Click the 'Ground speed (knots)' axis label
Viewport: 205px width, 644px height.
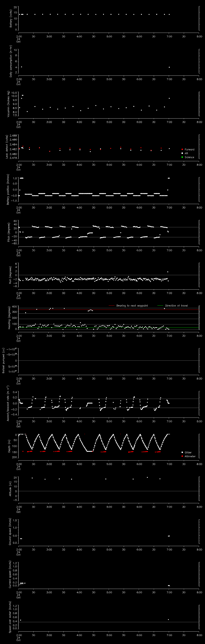click(x=10, y=531)
